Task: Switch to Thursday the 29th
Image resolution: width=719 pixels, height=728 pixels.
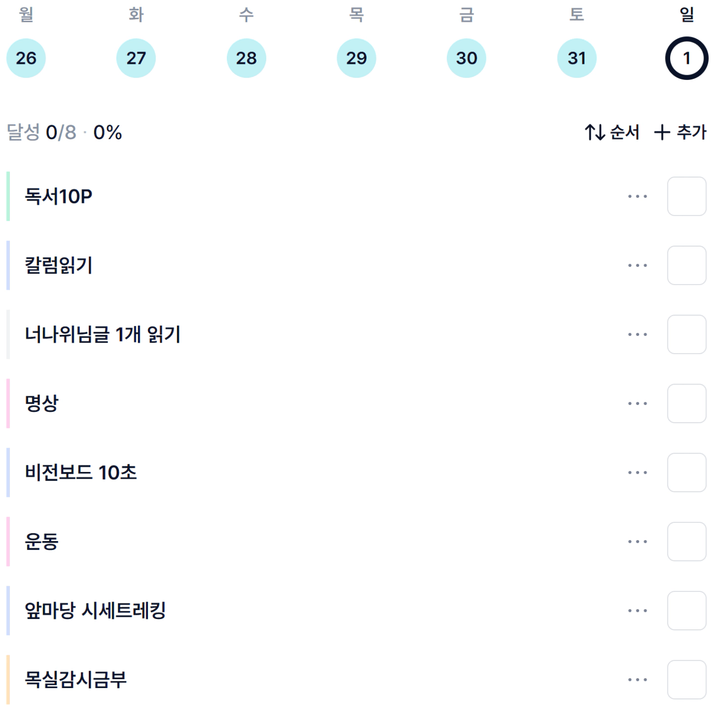Action: tap(356, 58)
